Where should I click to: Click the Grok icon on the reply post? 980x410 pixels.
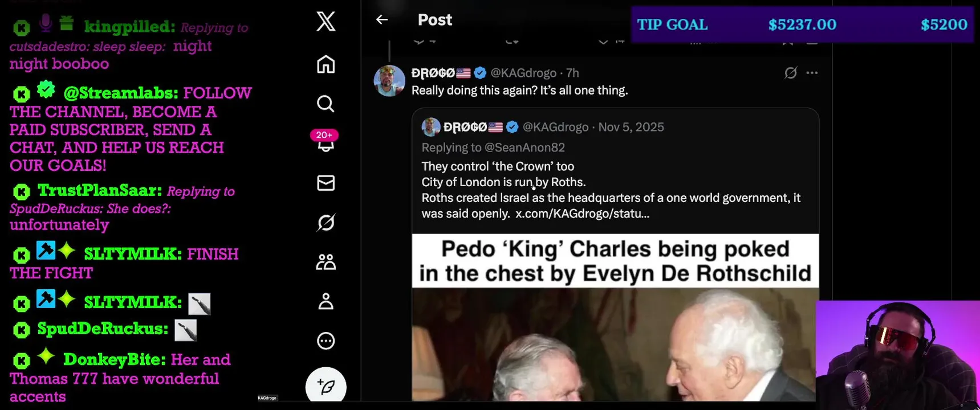[x=790, y=73]
